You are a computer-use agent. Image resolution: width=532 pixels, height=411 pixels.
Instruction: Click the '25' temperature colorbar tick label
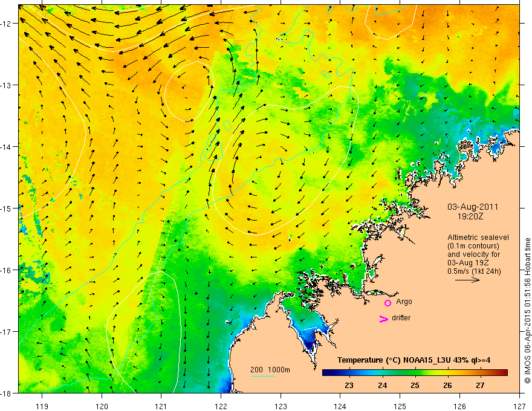point(415,386)
